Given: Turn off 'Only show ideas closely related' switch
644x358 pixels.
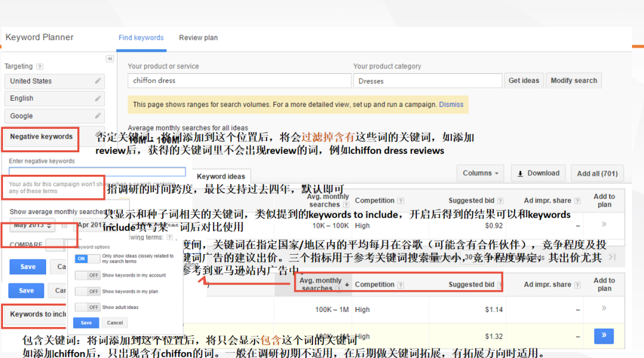Looking at the screenshot, I should tap(88, 258).
